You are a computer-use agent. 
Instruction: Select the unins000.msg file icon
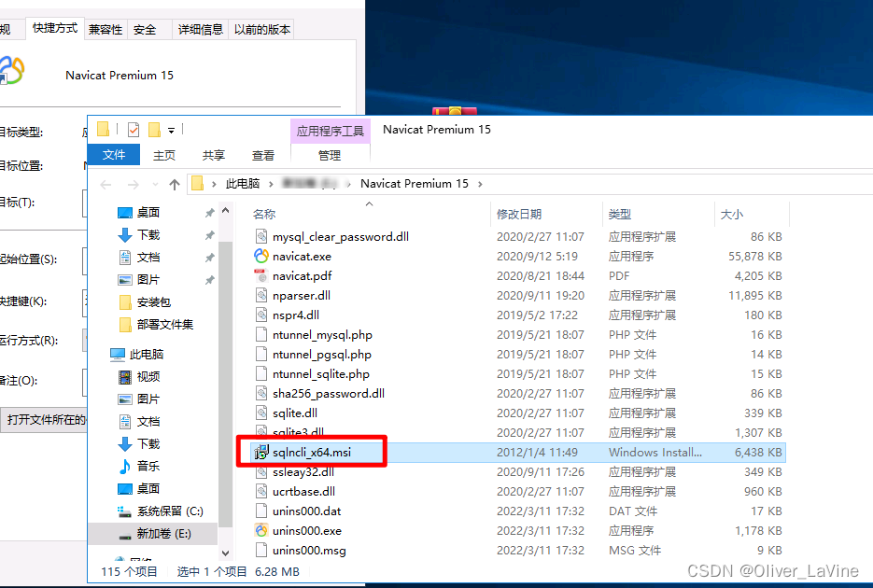pyautogui.click(x=261, y=550)
